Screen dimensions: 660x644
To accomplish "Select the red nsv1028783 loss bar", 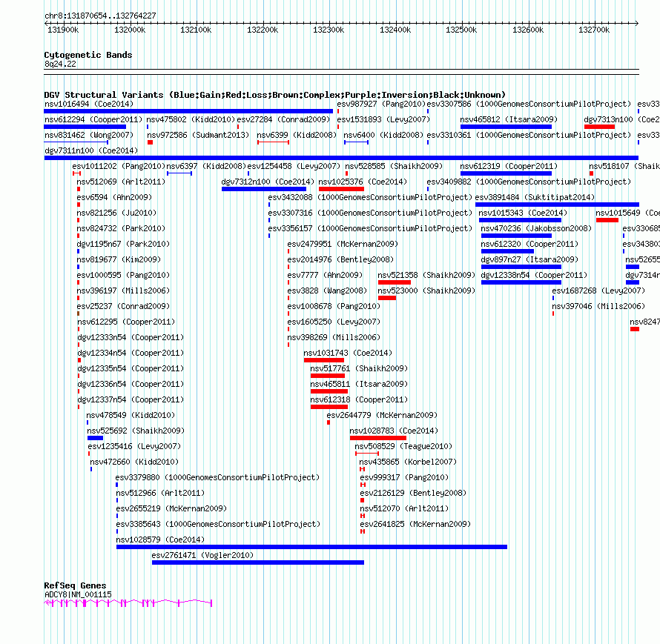I will tap(378, 438).
